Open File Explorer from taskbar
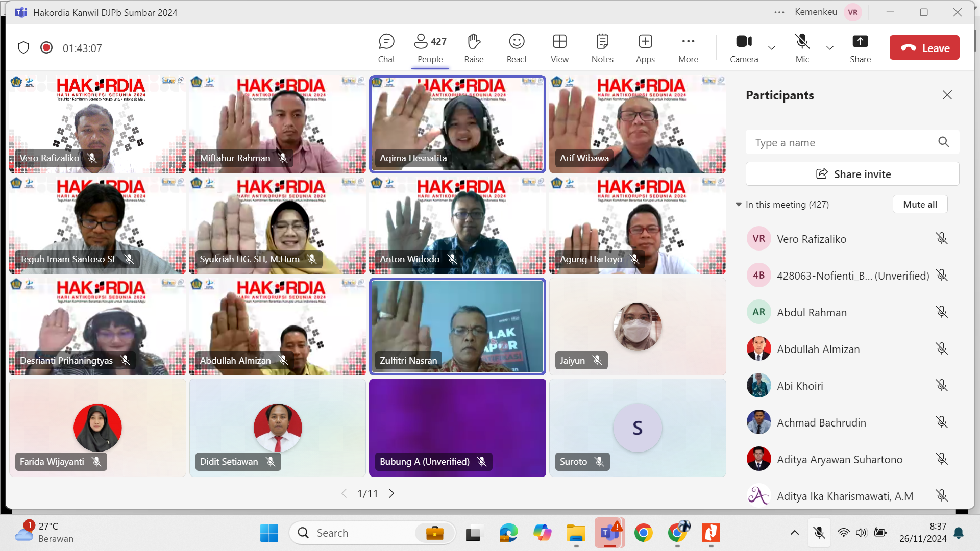The width and height of the screenshot is (980, 551). (x=576, y=533)
